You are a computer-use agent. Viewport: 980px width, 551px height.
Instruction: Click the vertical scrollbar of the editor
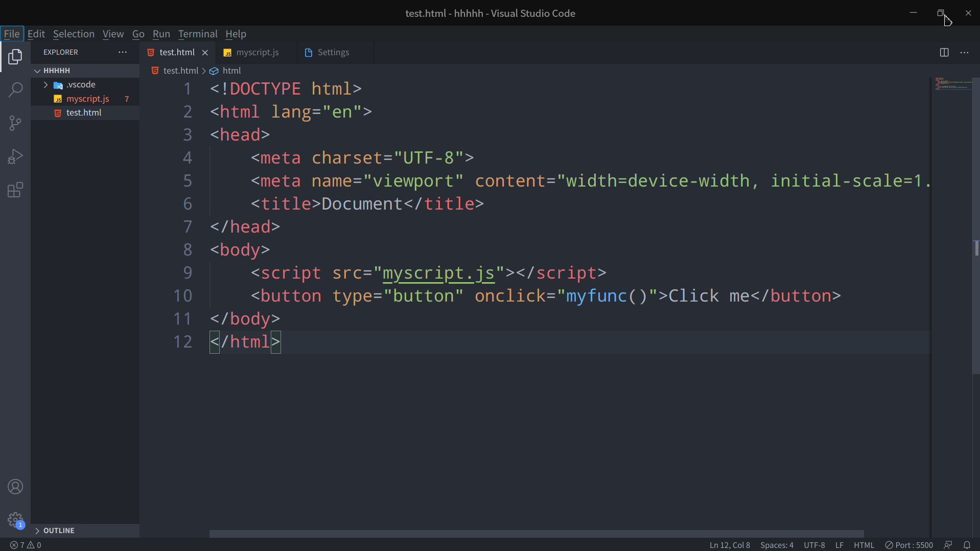(x=976, y=226)
